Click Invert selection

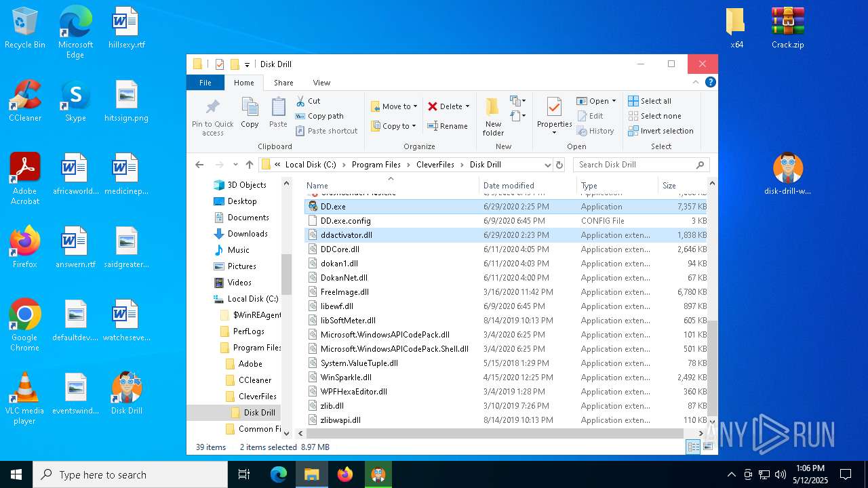click(660, 131)
